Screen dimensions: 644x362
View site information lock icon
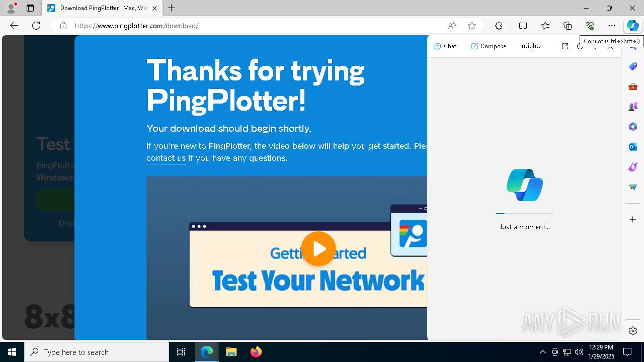pos(63,26)
